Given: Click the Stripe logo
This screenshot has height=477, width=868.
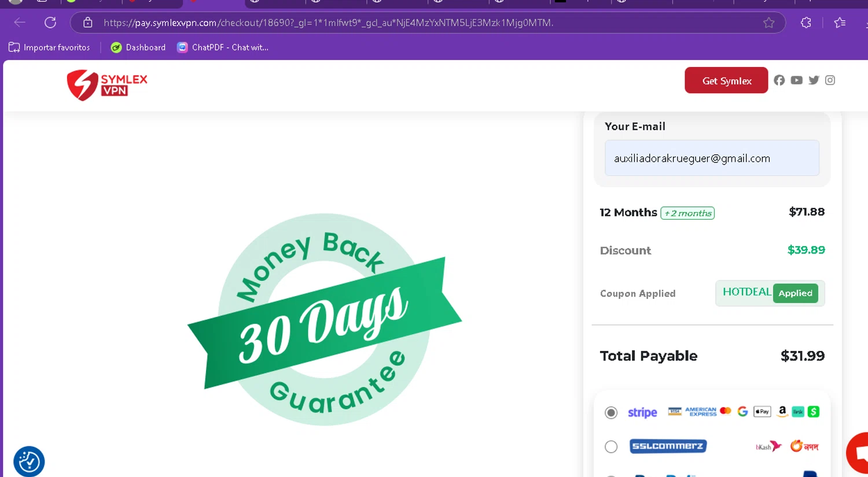Looking at the screenshot, I should point(642,412).
